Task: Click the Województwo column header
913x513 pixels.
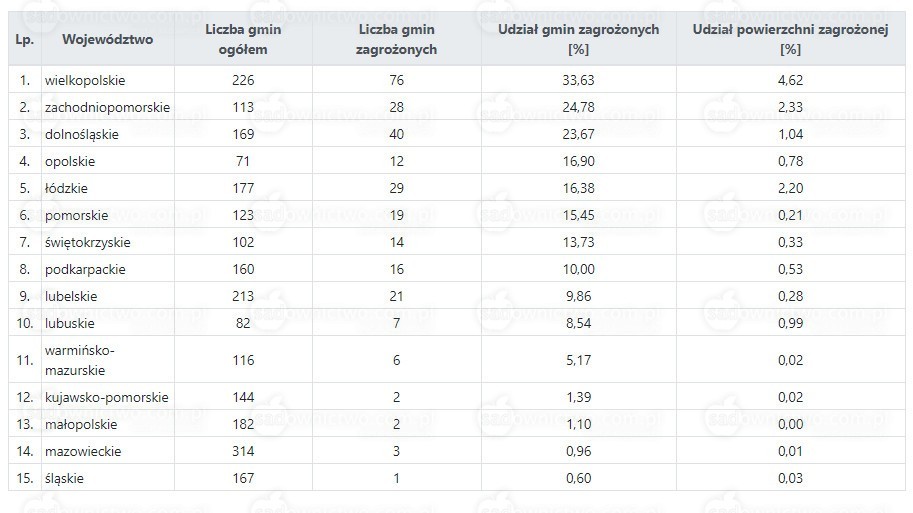Action: pos(108,40)
